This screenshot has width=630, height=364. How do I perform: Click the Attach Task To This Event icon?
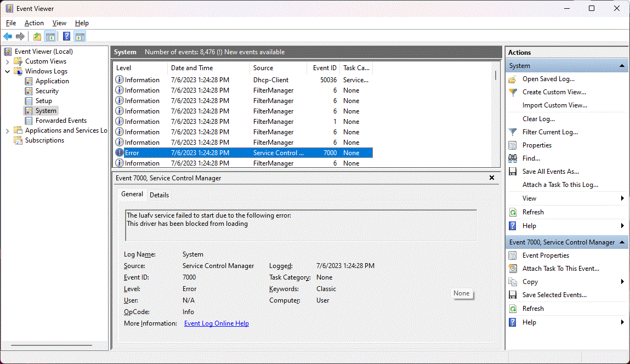click(513, 269)
